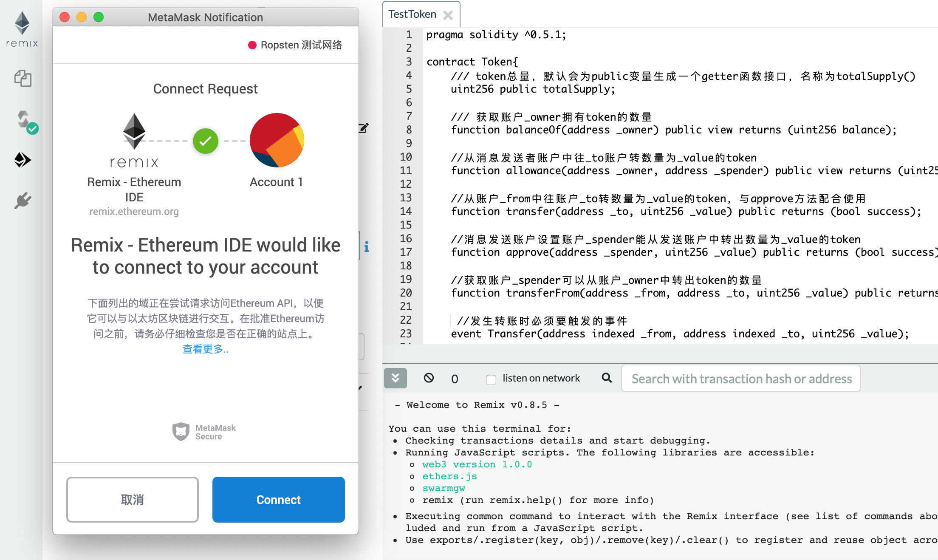The width and height of the screenshot is (938, 560).
Task: Click the 取消 cancel button
Action: click(132, 499)
